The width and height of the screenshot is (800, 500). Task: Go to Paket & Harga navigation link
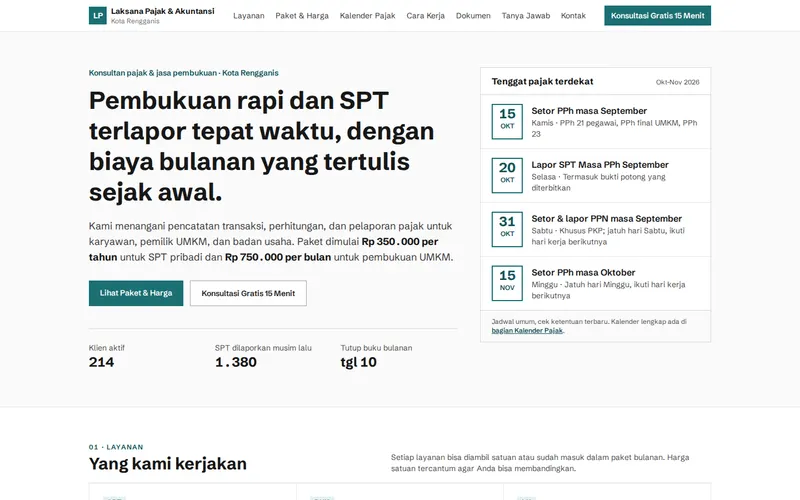(302, 16)
